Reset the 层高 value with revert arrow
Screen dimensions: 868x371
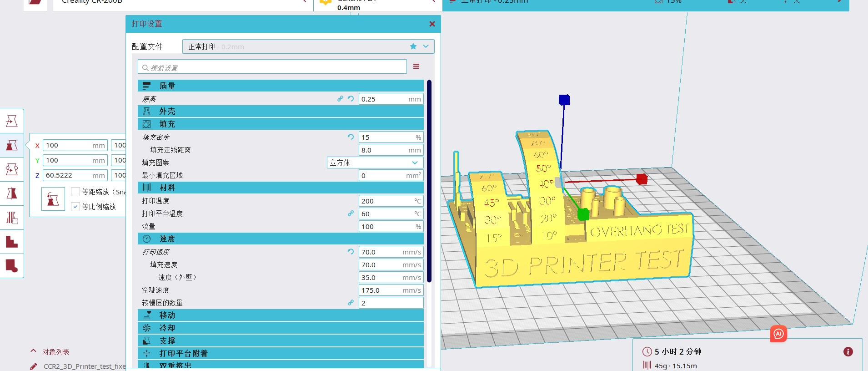(x=351, y=99)
